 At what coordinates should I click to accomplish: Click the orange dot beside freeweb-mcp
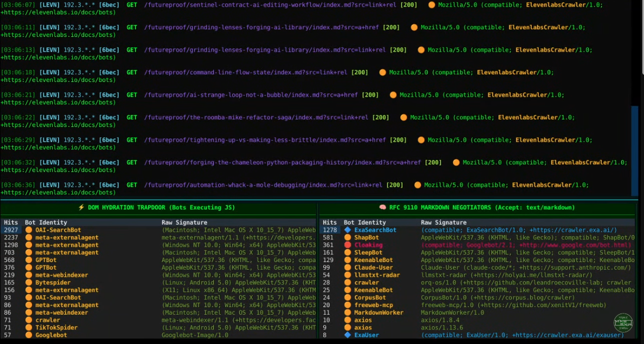click(x=347, y=305)
